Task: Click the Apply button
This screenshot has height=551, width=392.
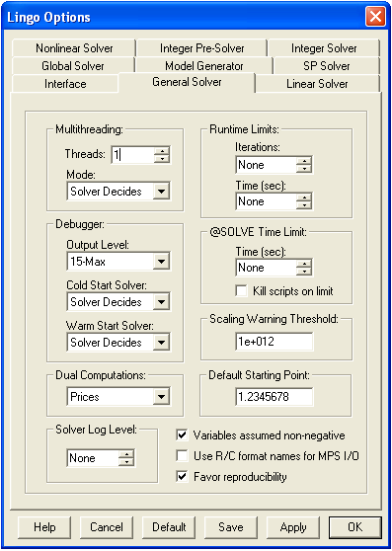Action: click(293, 527)
